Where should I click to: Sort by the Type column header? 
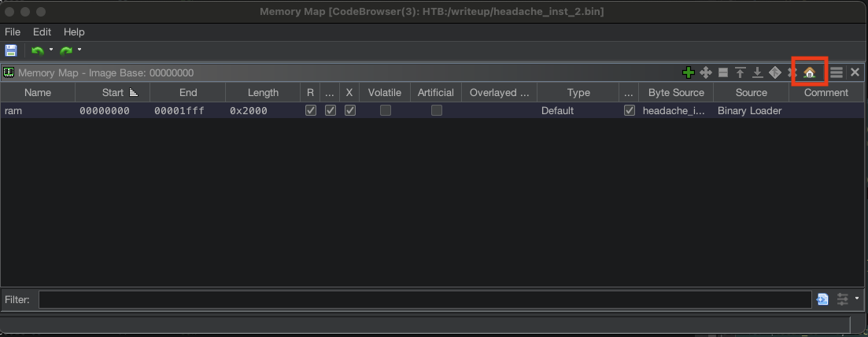coord(578,93)
